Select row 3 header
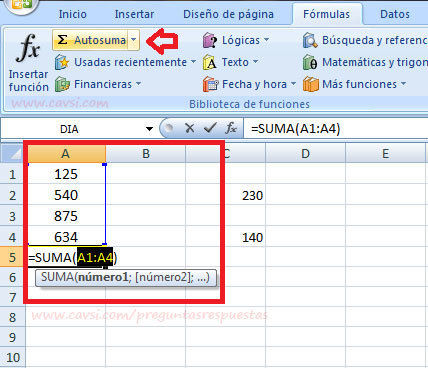Viewport: 428px width, 368px height. [13, 216]
